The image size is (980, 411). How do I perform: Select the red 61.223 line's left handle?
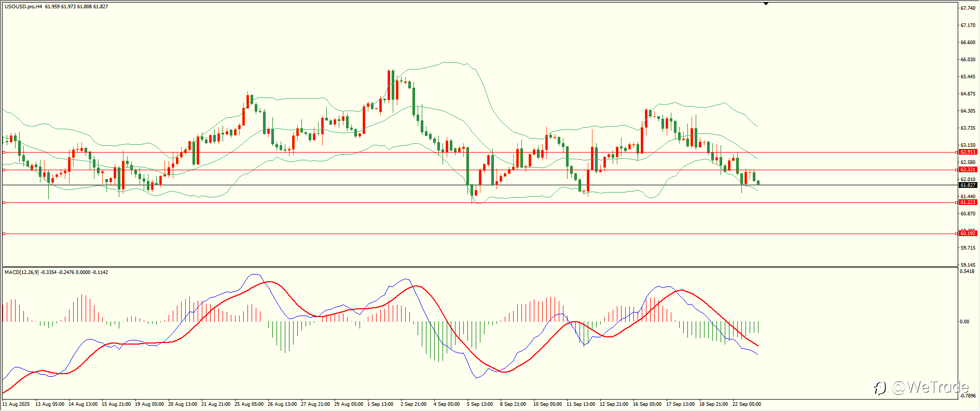point(4,202)
